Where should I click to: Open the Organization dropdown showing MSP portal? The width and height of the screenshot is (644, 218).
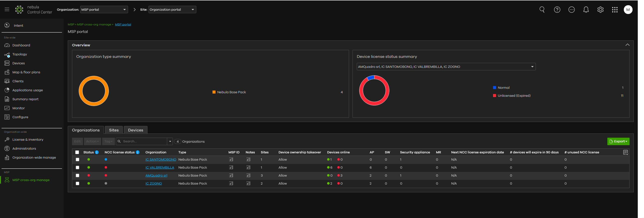tap(104, 9)
